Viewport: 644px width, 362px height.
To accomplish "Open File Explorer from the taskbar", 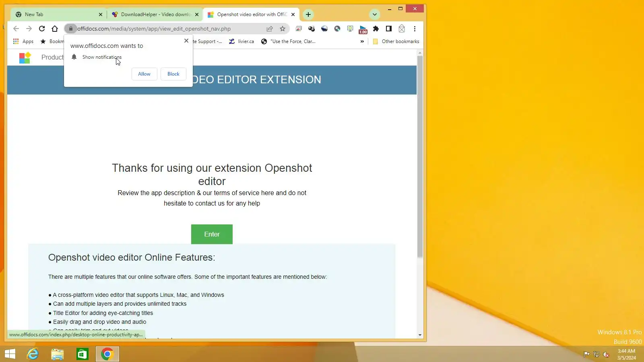I will [58, 354].
